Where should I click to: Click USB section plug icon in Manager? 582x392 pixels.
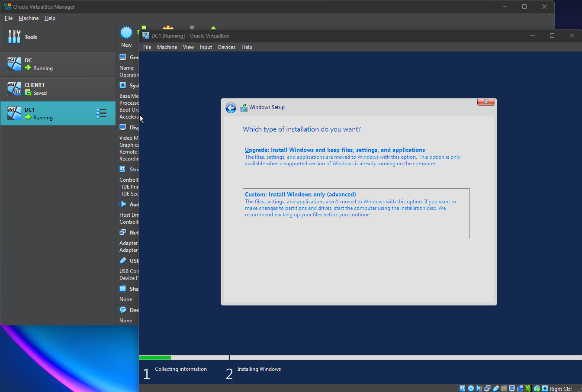[122, 260]
